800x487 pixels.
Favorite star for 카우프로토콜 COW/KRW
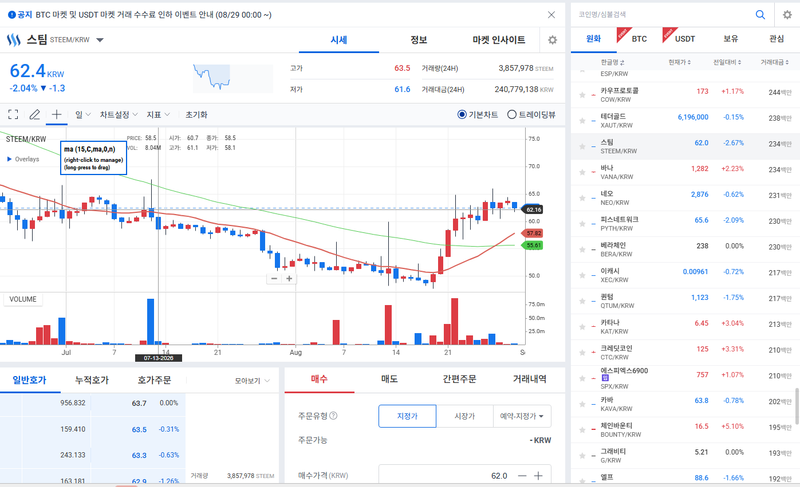[x=582, y=95]
